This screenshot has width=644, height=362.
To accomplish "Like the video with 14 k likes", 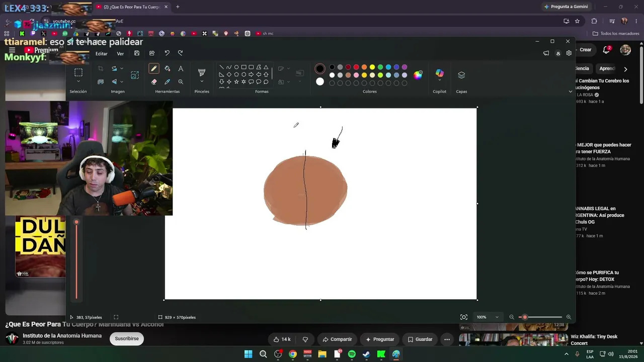I will [282, 339].
